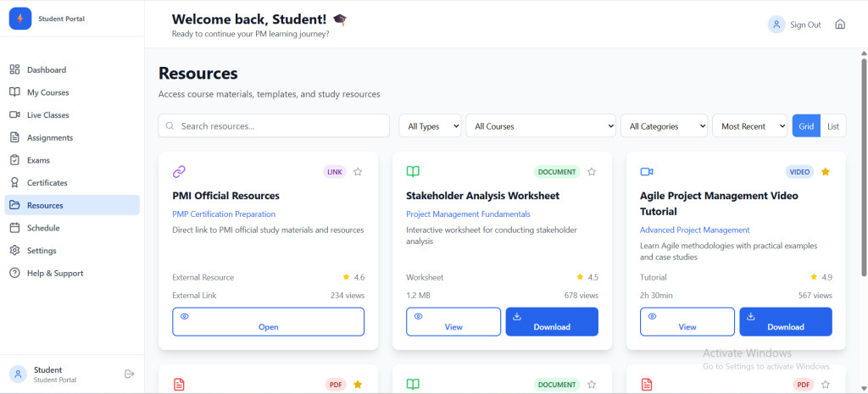This screenshot has height=394, width=868.
Task: Click the graduation cap emoji in header
Action: 340,19
